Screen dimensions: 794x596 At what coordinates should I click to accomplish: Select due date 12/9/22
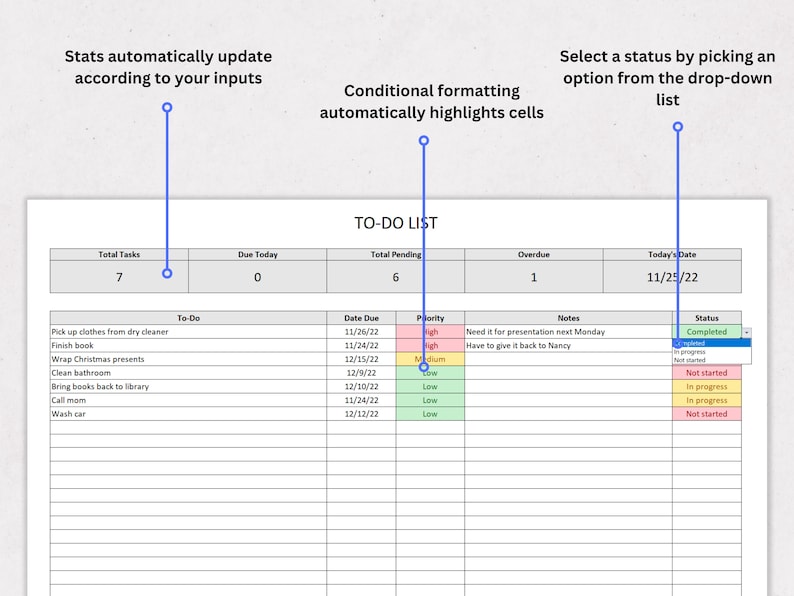click(x=362, y=373)
